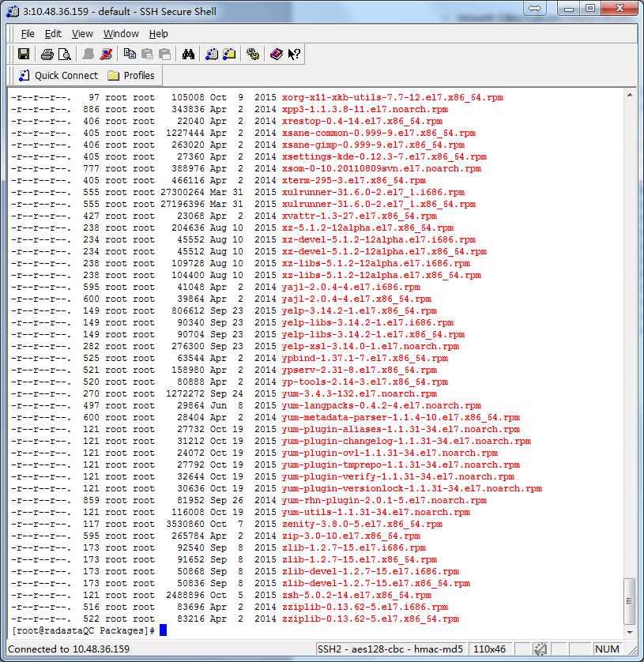
Task: Click the full-screen arrows icon in the title bar
Action: click(x=535, y=9)
